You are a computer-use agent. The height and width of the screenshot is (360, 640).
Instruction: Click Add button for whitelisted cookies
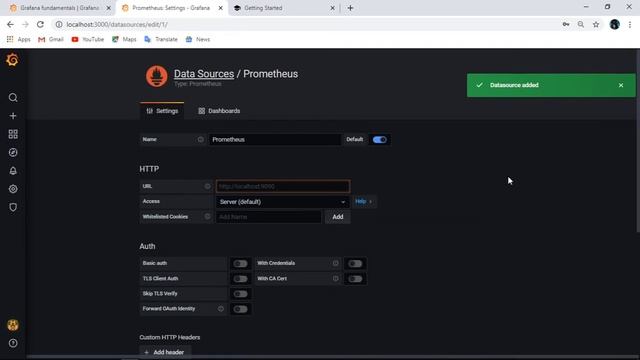tap(338, 217)
